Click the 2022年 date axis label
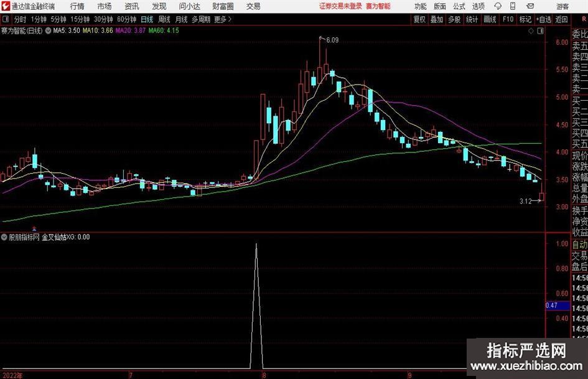588x379 pixels. click(x=12, y=375)
